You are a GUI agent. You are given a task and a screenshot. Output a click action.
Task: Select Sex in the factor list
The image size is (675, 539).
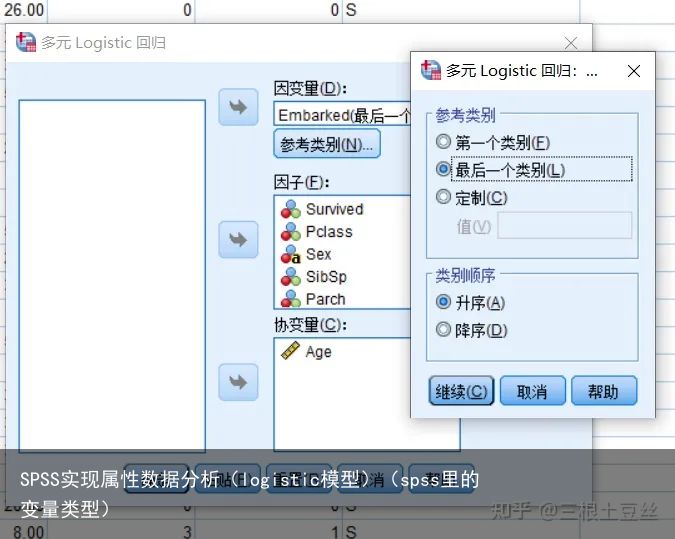coord(319,254)
